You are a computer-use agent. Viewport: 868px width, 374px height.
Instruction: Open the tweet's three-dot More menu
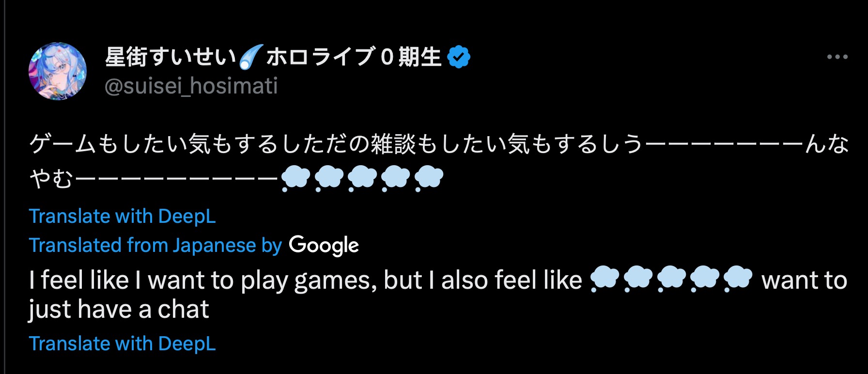(837, 57)
